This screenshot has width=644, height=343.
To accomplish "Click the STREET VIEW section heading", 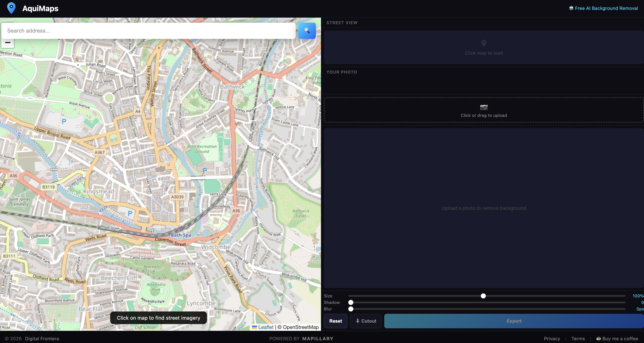I will 342,23.
